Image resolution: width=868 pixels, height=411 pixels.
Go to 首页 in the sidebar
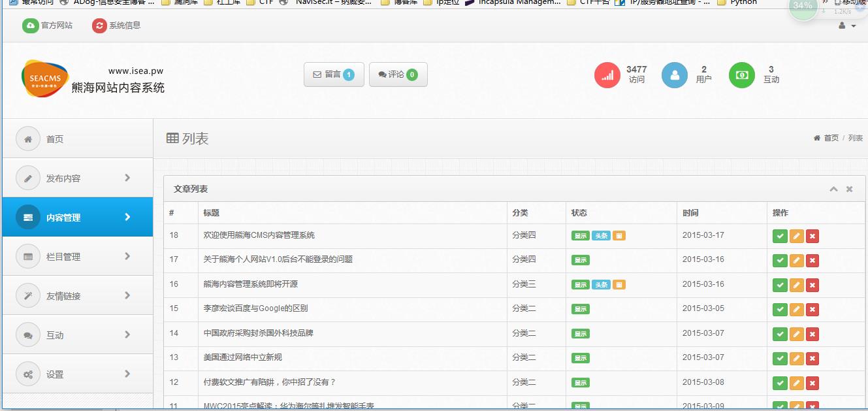coord(78,139)
